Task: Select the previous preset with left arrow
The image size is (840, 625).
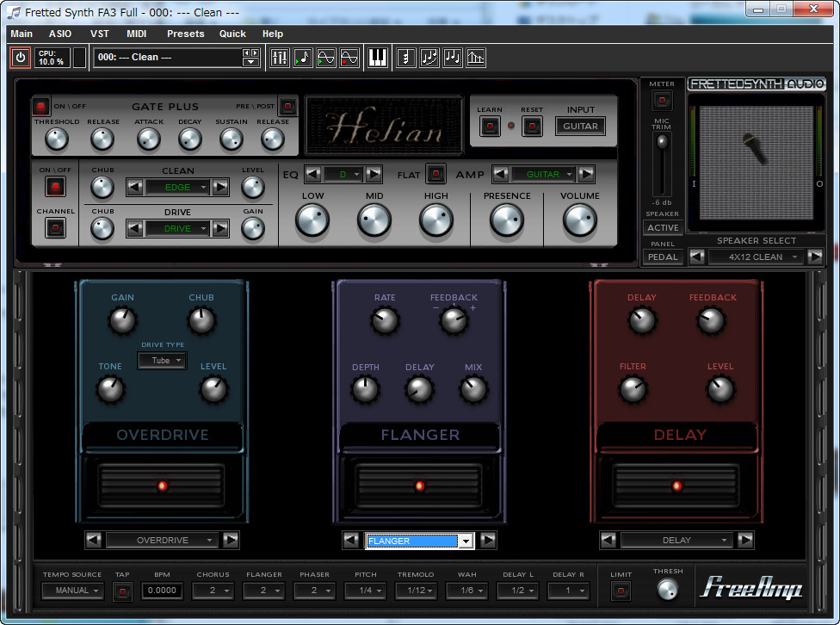Action: [x=246, y=53]
